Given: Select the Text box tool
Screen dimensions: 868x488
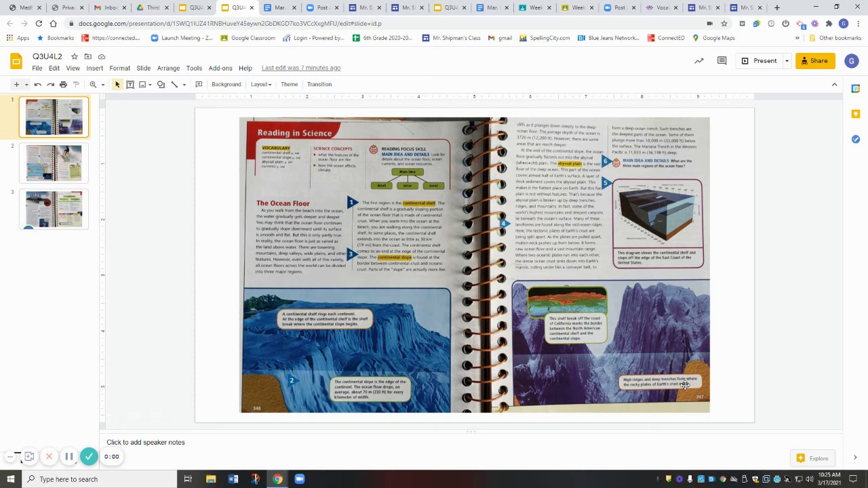Looking at the screenshot, I should [130, 85].
